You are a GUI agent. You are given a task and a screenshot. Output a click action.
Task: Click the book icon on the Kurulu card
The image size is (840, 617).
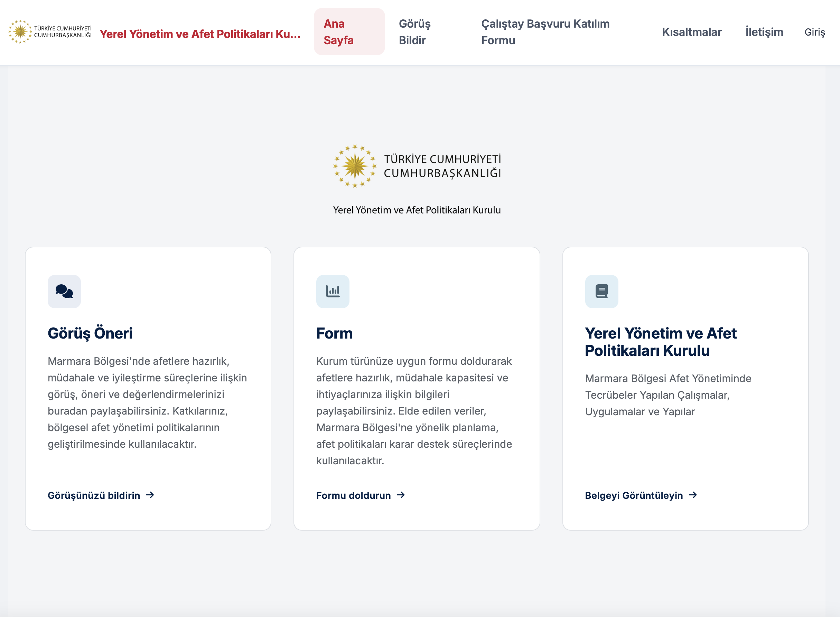coord(601,291)
